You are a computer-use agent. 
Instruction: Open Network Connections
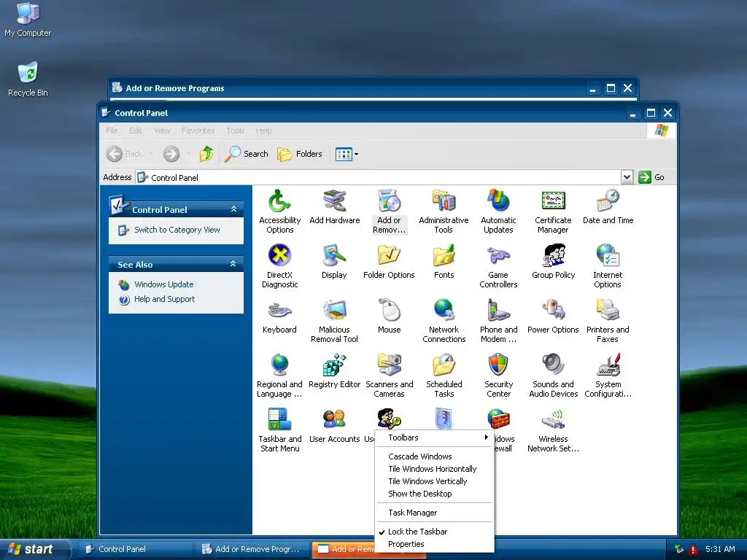click(x=444, y=322)
